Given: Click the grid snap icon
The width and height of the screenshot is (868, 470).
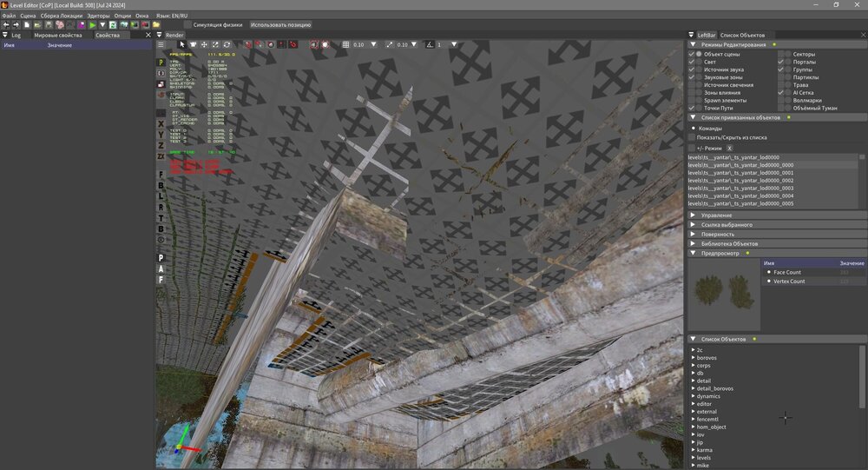Looking at the screenshot, I should click(345, 44).
